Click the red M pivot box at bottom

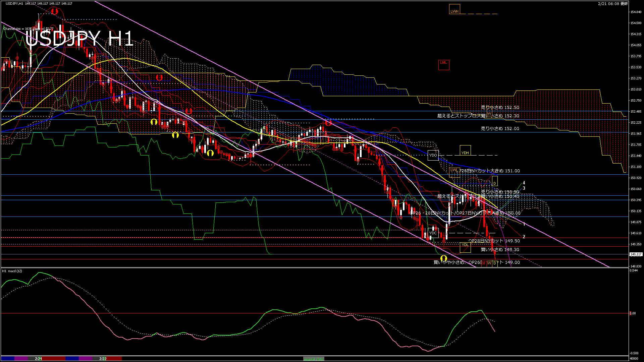[484, 263]
